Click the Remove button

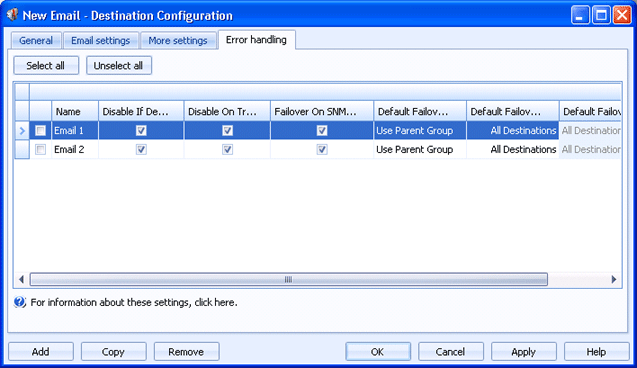pos(186,351)
